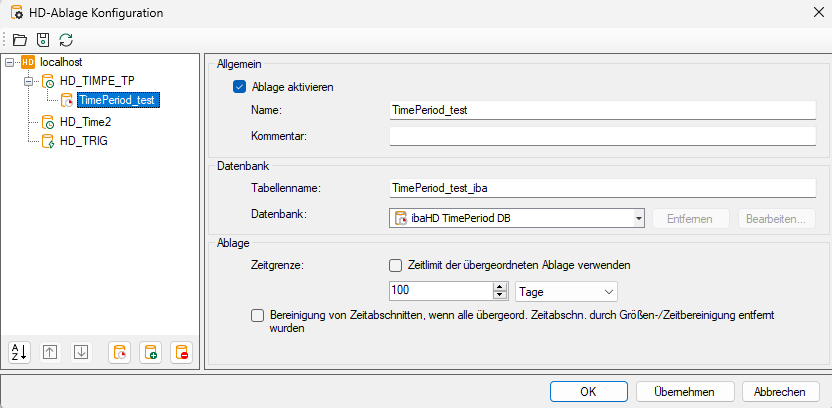The image size is (832, 408).
Task: Click the add store plus icon
Action: click(150, 352)
